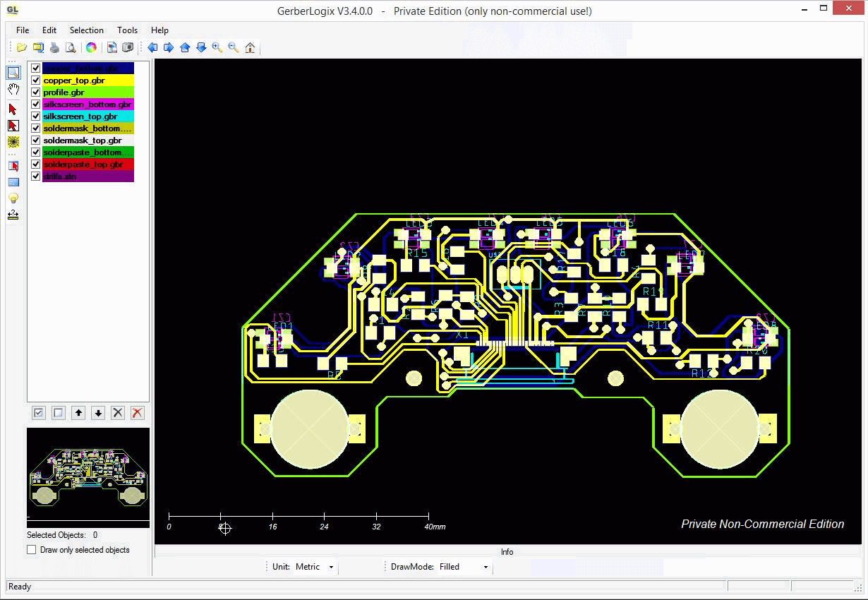Click the board overview thumbnail
The height and width of the screenshot is (600, 868).
[x=88, y=477]
